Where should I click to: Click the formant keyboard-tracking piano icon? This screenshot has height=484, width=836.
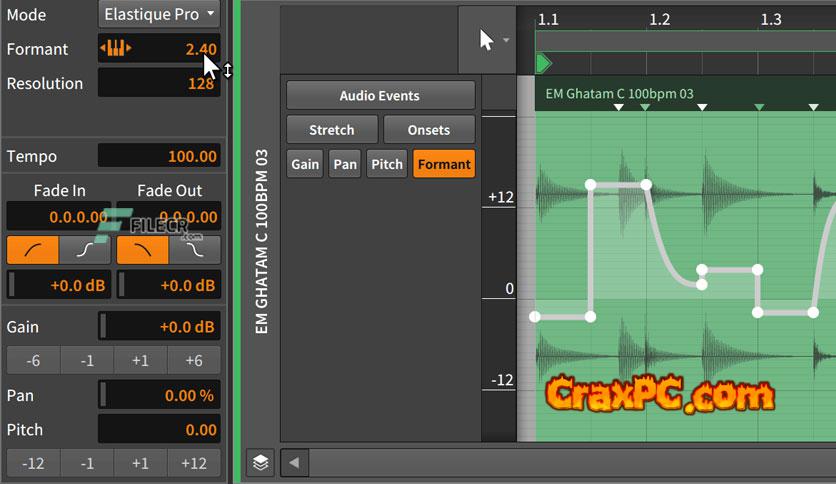point(115,49)
